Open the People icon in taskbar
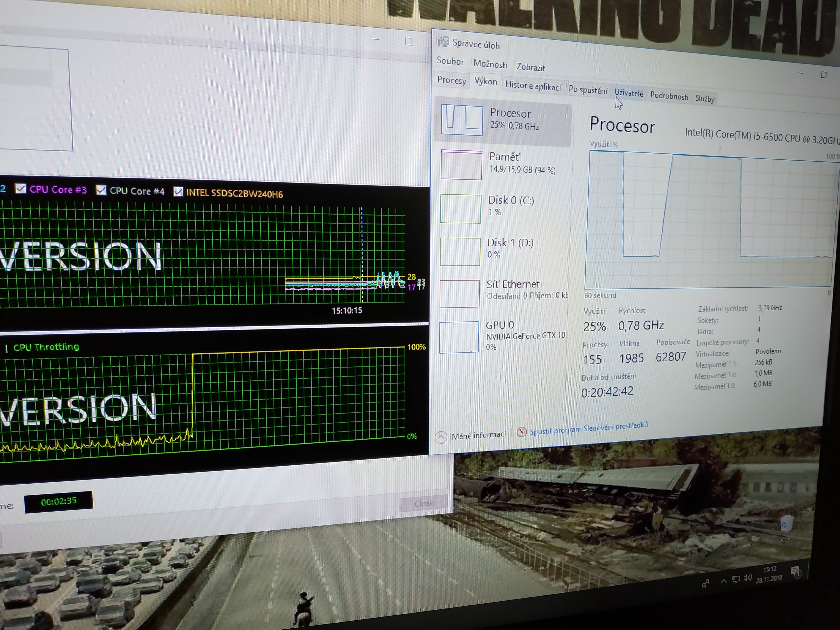840x630 pixels. coord(706,584)
